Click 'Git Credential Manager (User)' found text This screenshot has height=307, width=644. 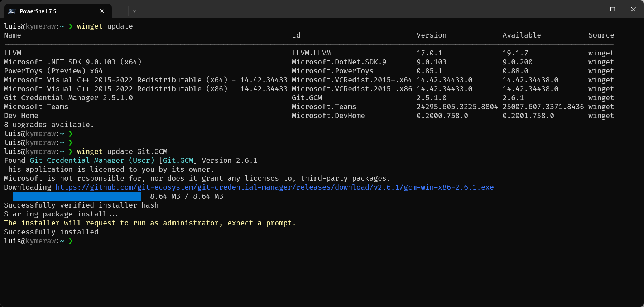coord(92,160)
